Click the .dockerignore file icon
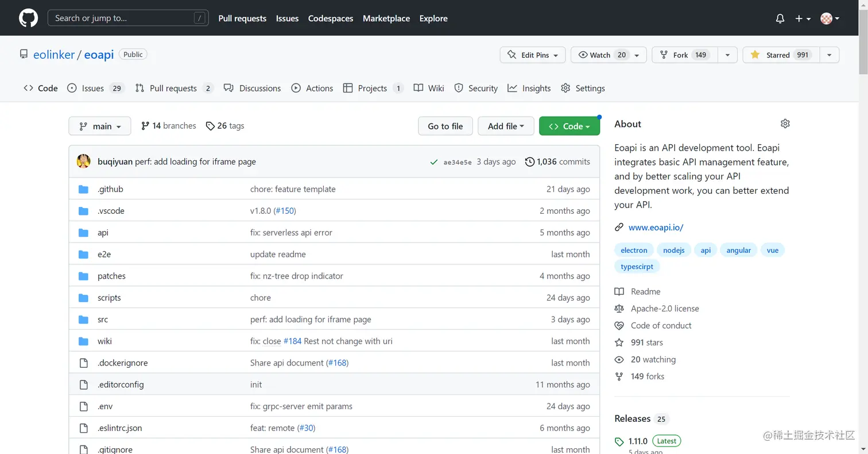This screenshot has height=454, width=868. [x=84, y=363]
